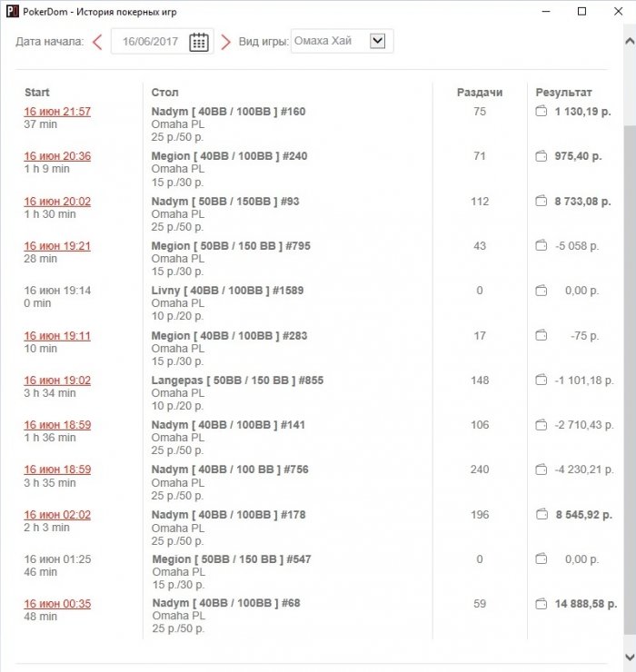Maximize the PokerDom window
This screenshot has height=672, width=636.
coord(582,11)
